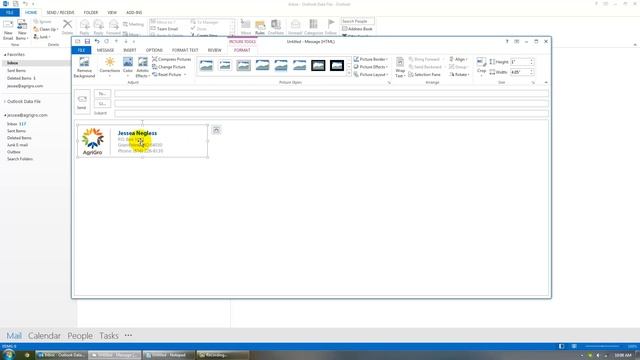Viewport: 640px width, 360px height.
Task: Switch to the INSERT tab
Action: click(x=130, y=50)
